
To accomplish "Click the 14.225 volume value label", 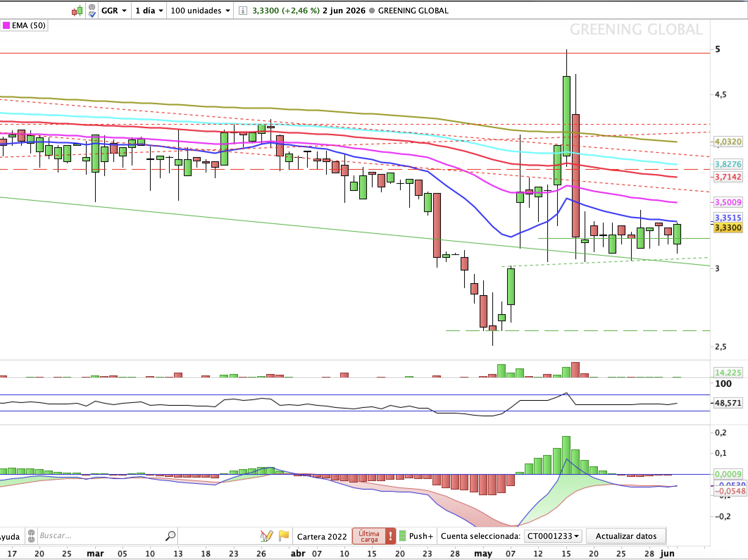I will pos(728,372).
